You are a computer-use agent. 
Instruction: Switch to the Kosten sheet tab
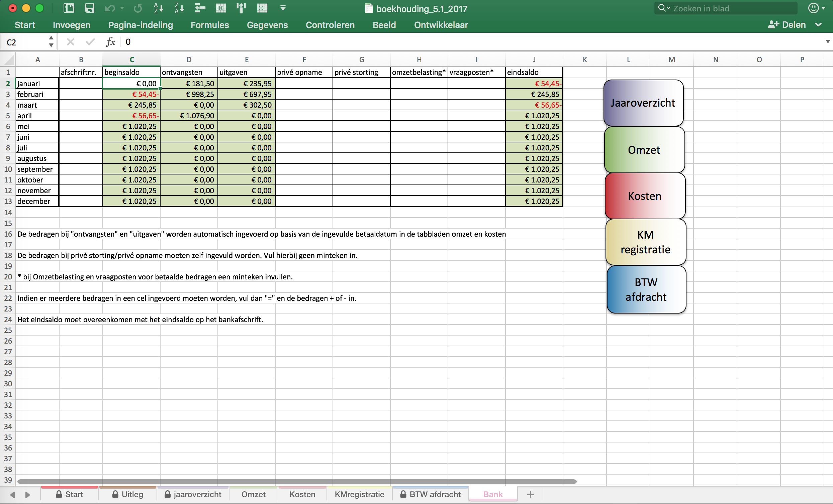[302, 494]
